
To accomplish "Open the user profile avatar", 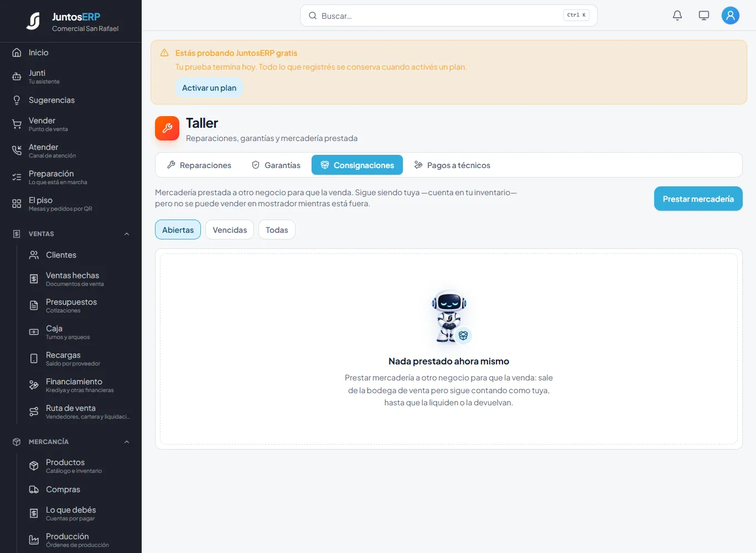I will [731, 15].
